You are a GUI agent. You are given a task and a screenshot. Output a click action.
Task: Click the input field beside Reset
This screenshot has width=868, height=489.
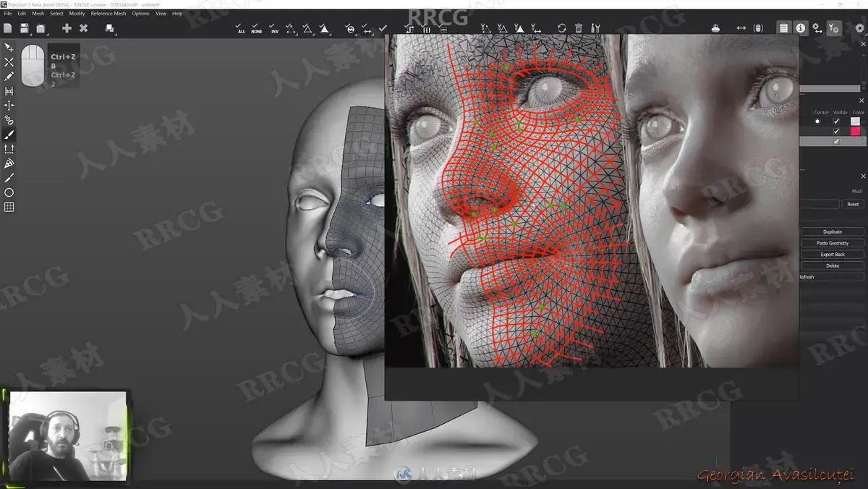(820, 205)
